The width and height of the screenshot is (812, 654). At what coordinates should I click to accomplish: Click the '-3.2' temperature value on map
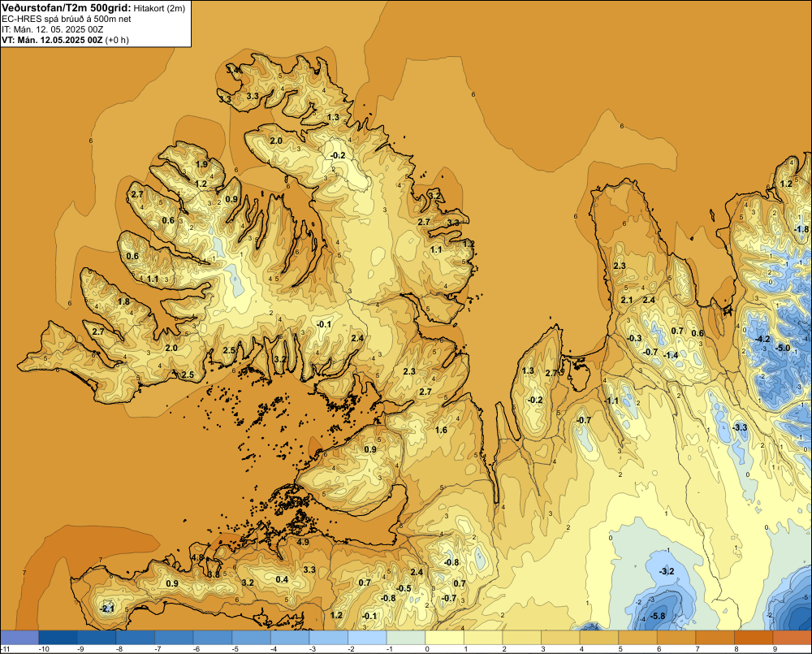coord(667,572)
